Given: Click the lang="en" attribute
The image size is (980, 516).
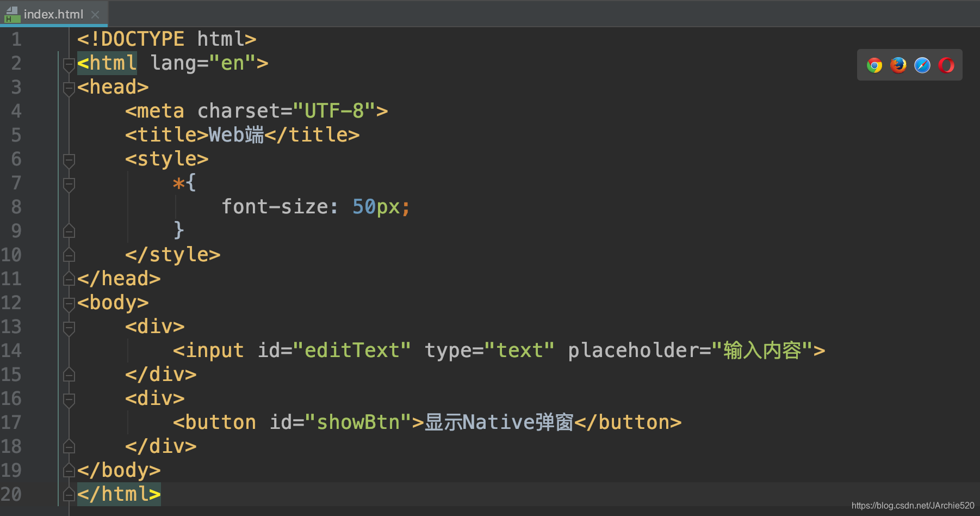Looking at the screenshot, I should [203, 63].
